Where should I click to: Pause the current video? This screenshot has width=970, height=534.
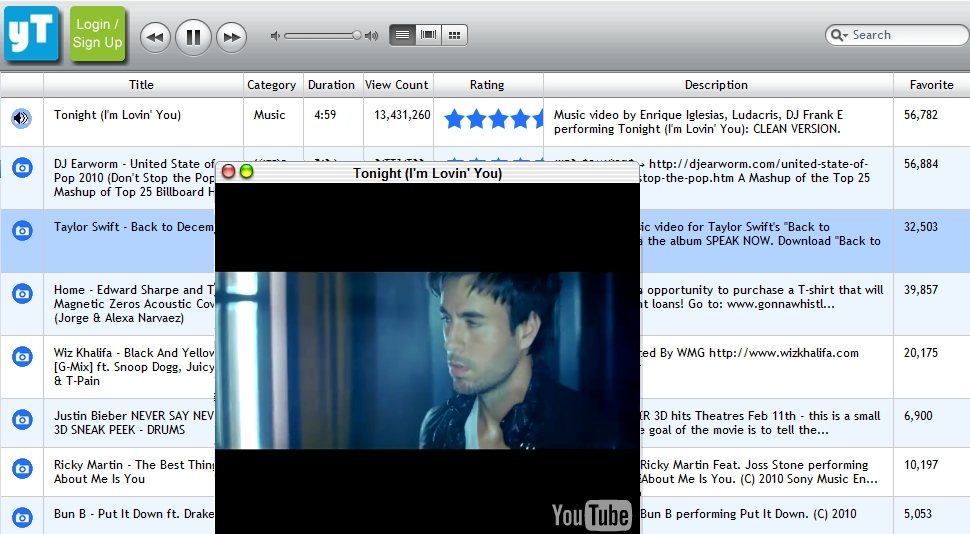194,37
